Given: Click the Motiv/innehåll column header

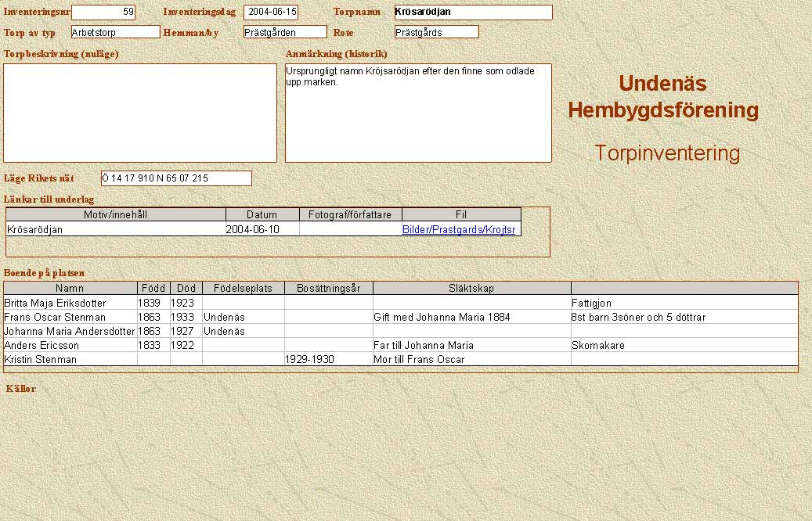Looking at the screenshot, I should 116,214.
